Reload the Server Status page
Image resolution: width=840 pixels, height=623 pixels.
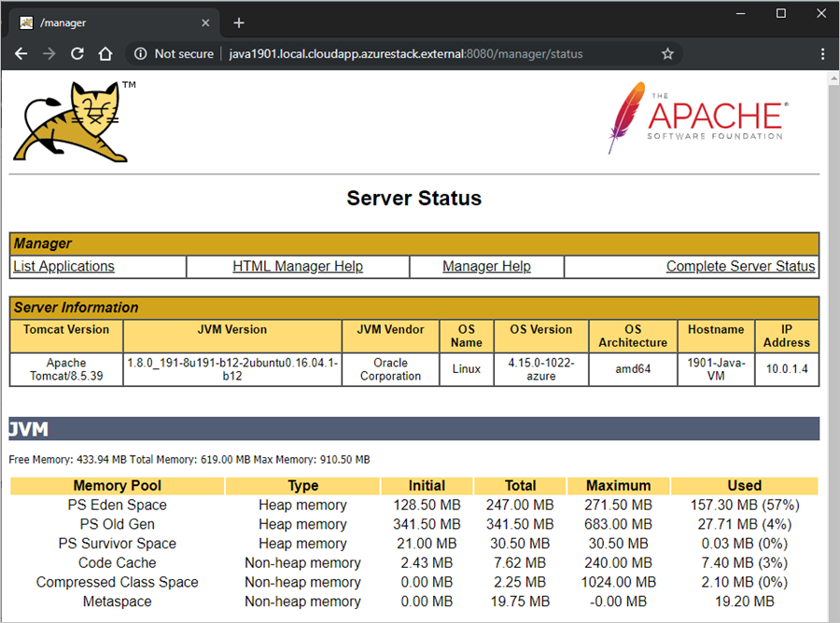77,54
